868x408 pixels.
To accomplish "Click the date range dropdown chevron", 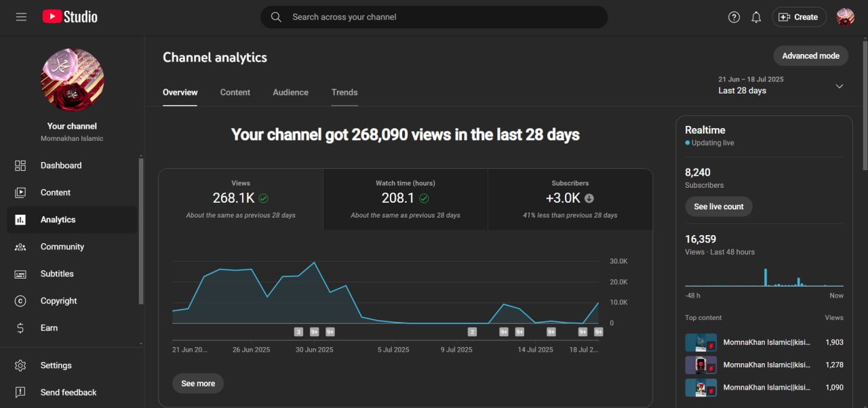I will click(x=839, y=86).
